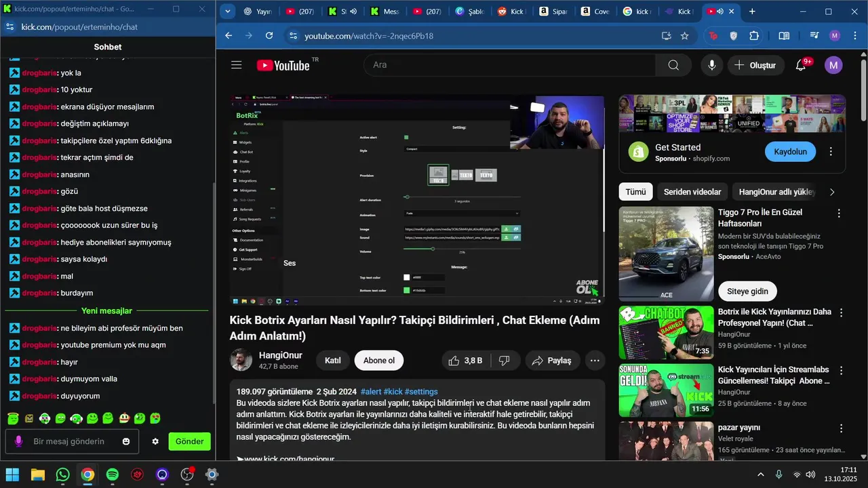Switch to the Sipar Amazon tab
Screen dimensions: 868x488
553,12
